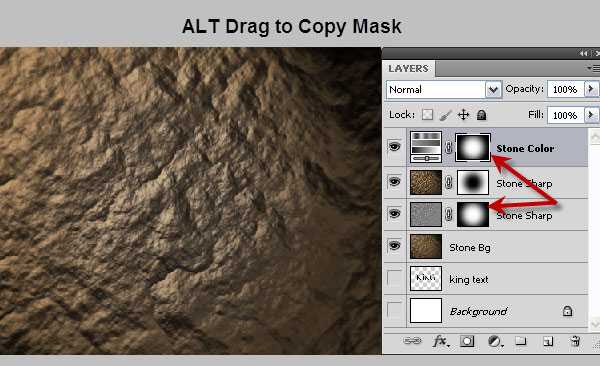Open the Layers panel options menu

point(593,68)
